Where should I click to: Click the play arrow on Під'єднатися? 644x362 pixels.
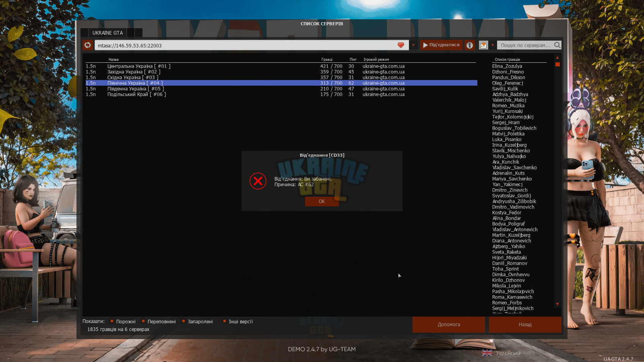(425, 45)
